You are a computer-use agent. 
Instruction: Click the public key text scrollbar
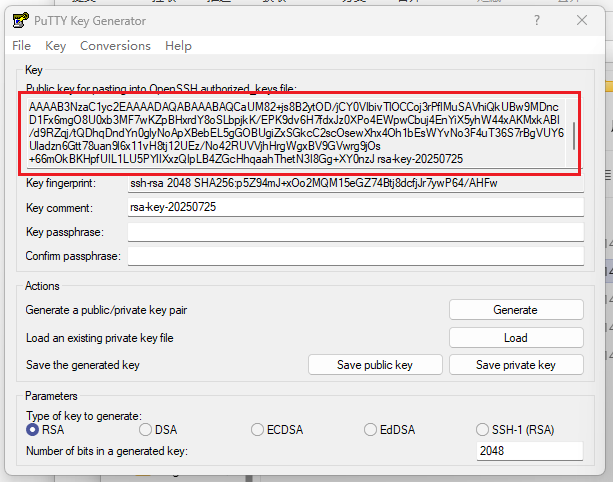[x=575, y=130]
